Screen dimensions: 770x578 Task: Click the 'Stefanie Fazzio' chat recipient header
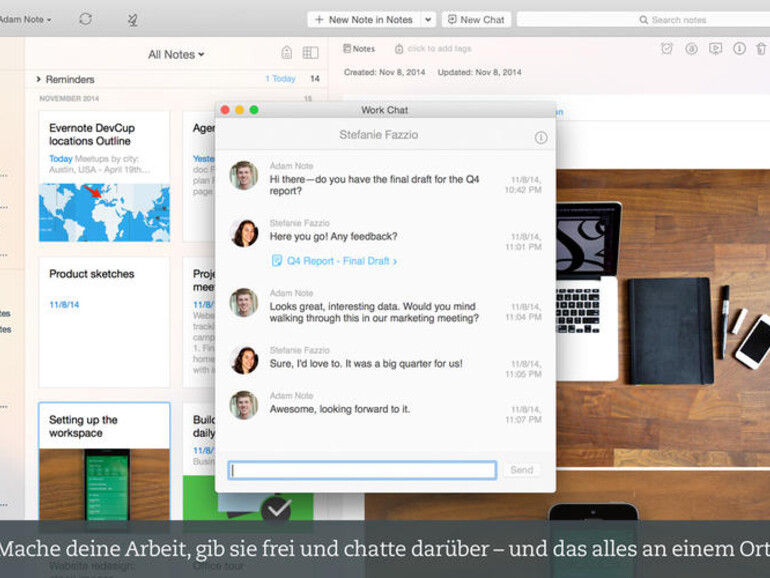point(379,135)
